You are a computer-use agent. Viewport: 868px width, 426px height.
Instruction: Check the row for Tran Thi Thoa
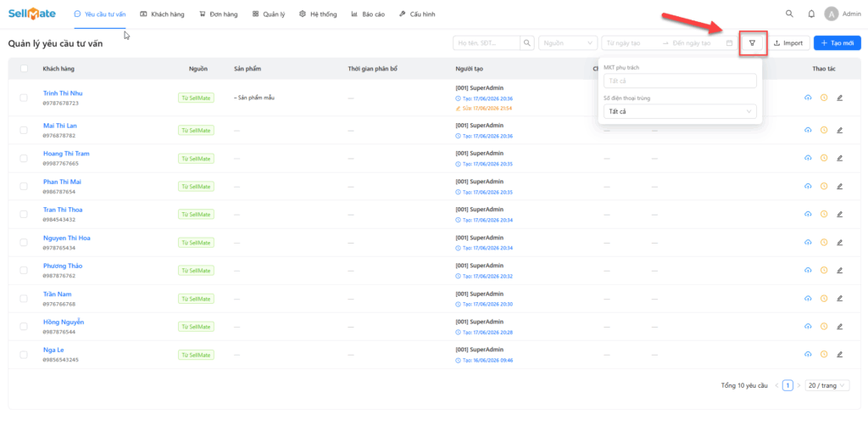pyautogui.click(x=24, y=214)
